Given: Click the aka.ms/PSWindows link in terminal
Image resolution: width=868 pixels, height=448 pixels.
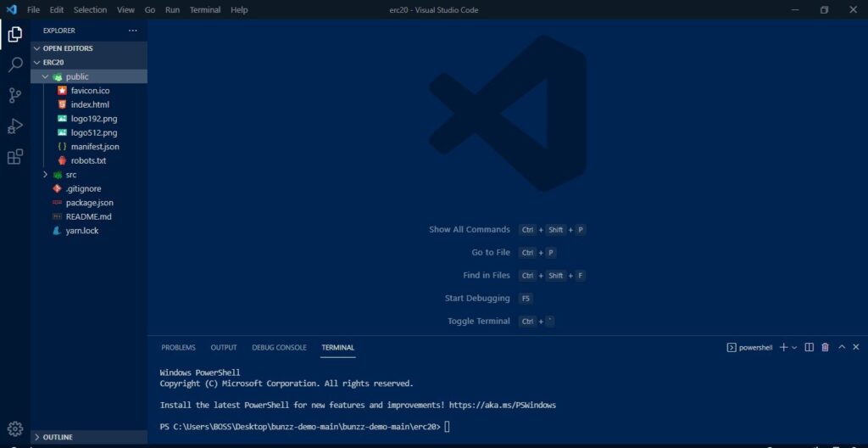Looking at the screenshot, I should click(503, 406).
